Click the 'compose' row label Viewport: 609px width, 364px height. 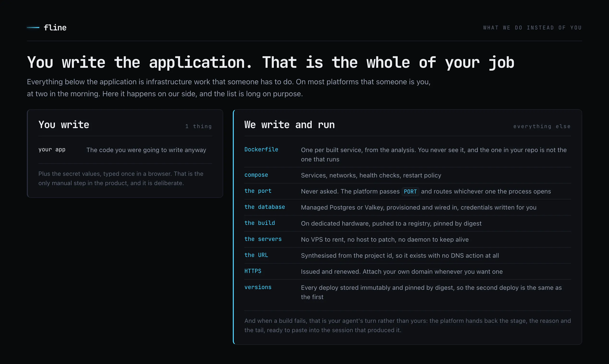point(256,175)
